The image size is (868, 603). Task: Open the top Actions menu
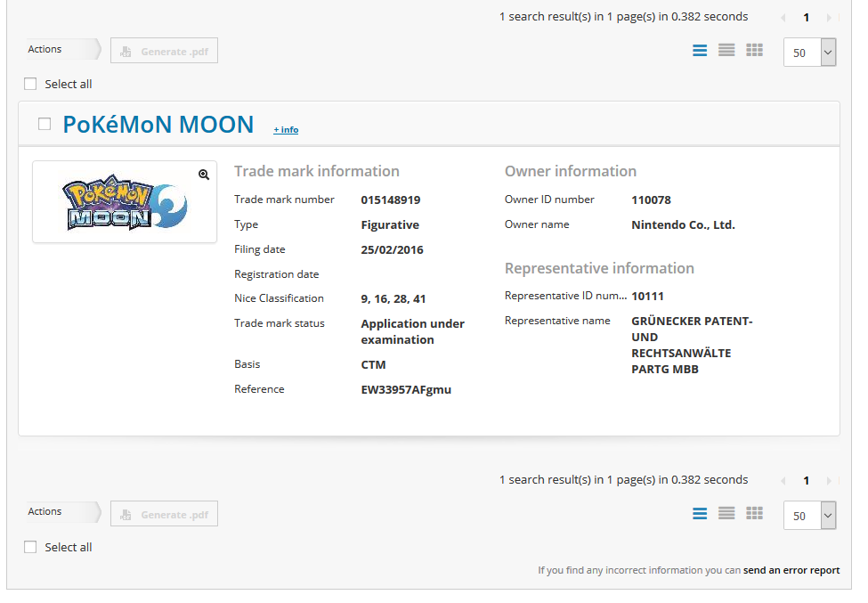64,49
